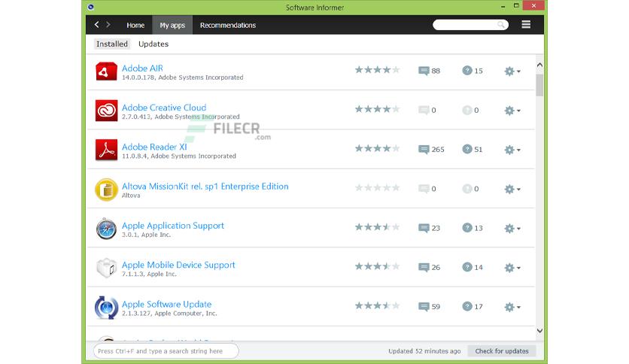Open the Adobe AIR app icon
Screen dimensions: 629x364
[x=106, y=71]
